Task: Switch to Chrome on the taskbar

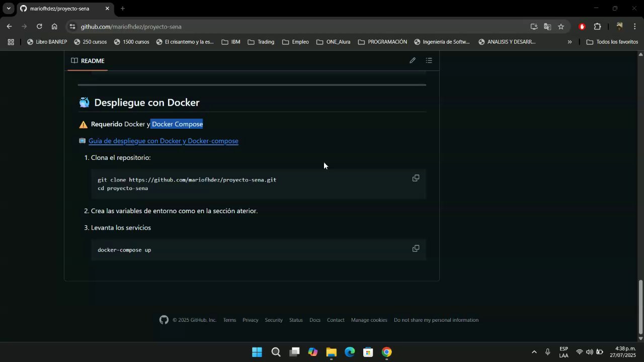Action: tap(386, 352)
